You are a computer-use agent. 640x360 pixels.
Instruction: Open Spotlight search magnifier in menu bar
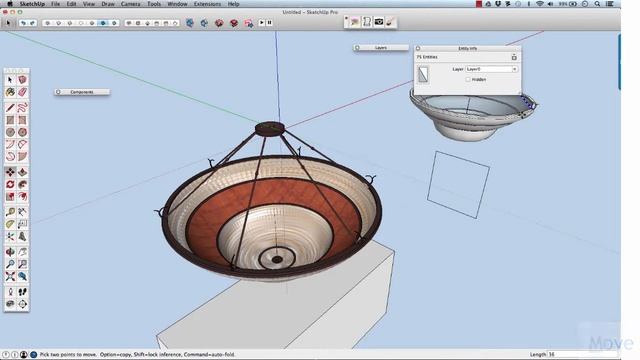597,4
